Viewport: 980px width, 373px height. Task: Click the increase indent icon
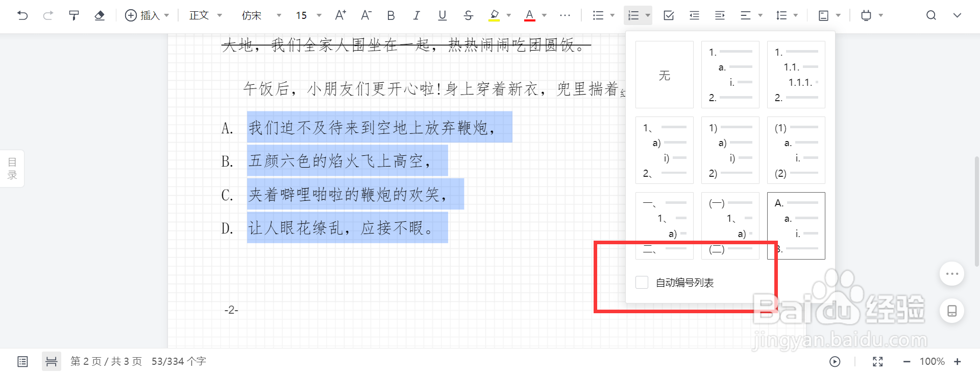pyautogui.click(x=720, y=15)
